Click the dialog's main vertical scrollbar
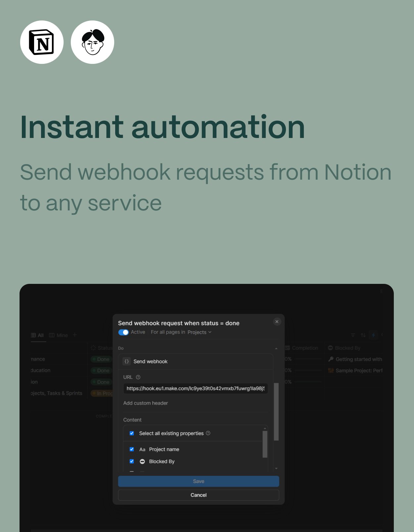Viewport: 414px width, 532px height. [x=276, y=412]
